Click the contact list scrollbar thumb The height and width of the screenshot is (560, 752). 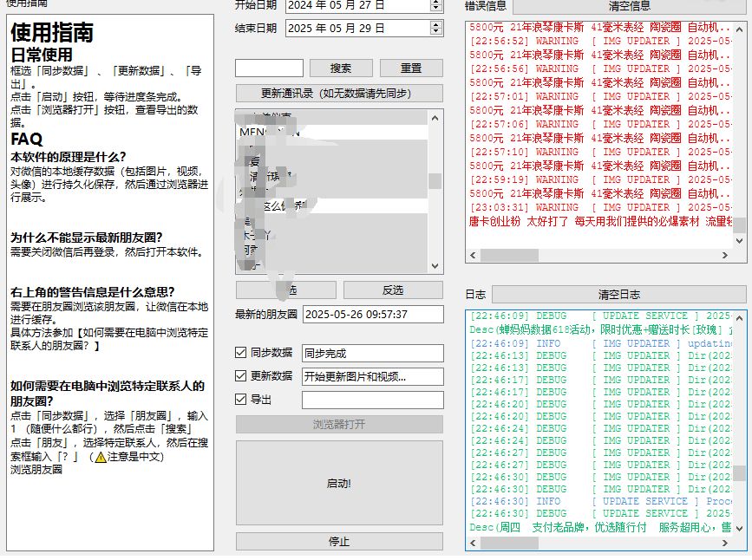tap(435, 181)
